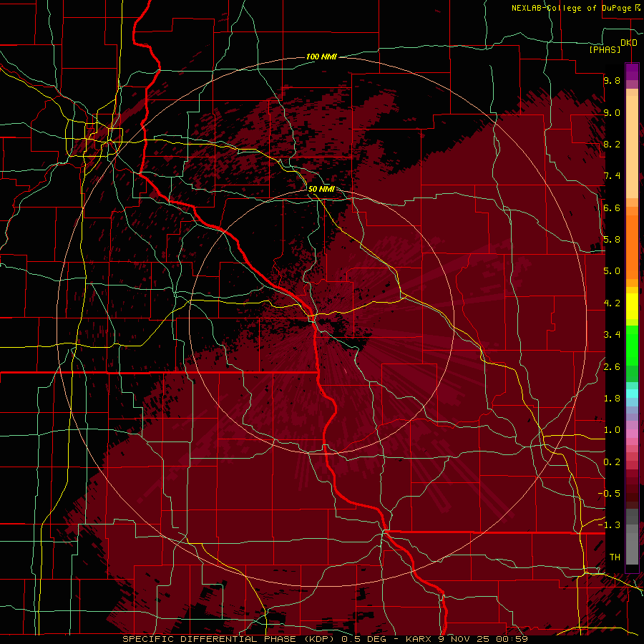The image size is (644, 644).
Task: Click the 7.4 value on the color scale
Action: pos(612,176)
